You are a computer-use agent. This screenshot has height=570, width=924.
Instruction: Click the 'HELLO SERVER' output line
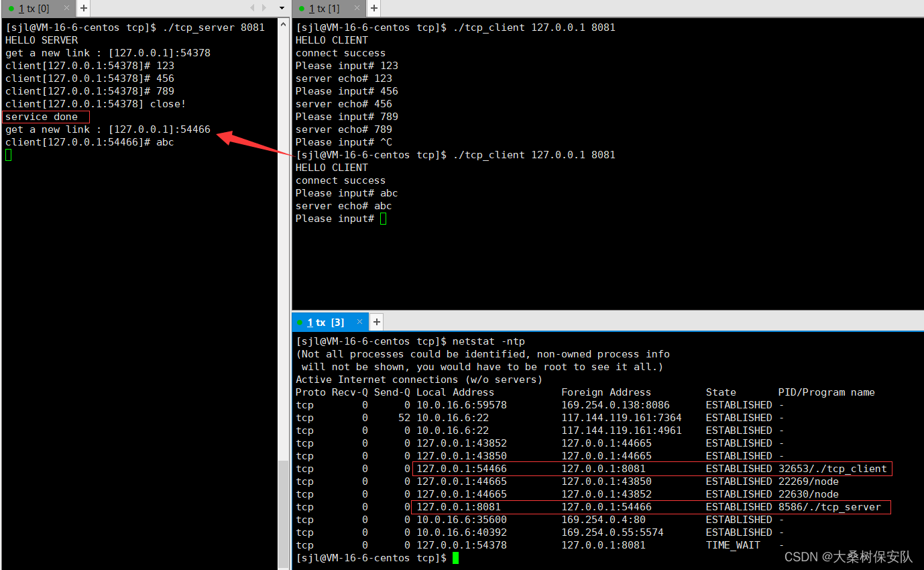42,40
